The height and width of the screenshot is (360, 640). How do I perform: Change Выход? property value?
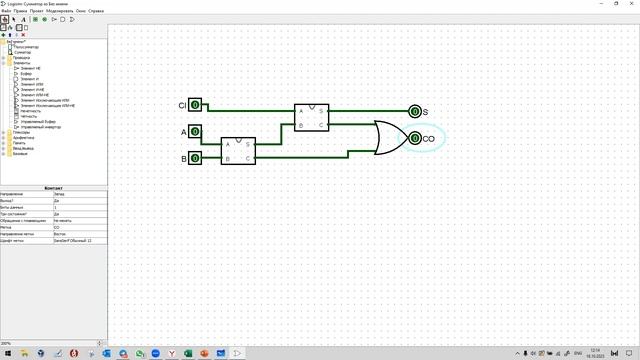[x=80, y=201]
